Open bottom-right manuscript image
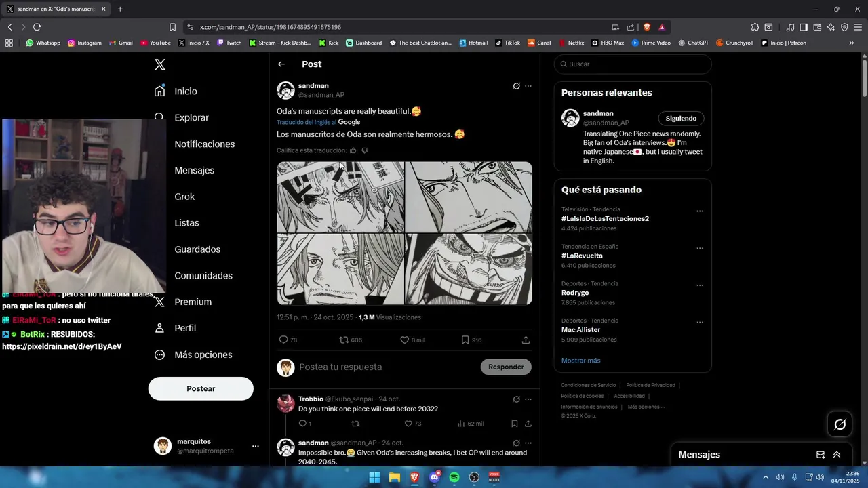Image resolution: width=868 pixels, height=488 pixels. pos(469,269)
